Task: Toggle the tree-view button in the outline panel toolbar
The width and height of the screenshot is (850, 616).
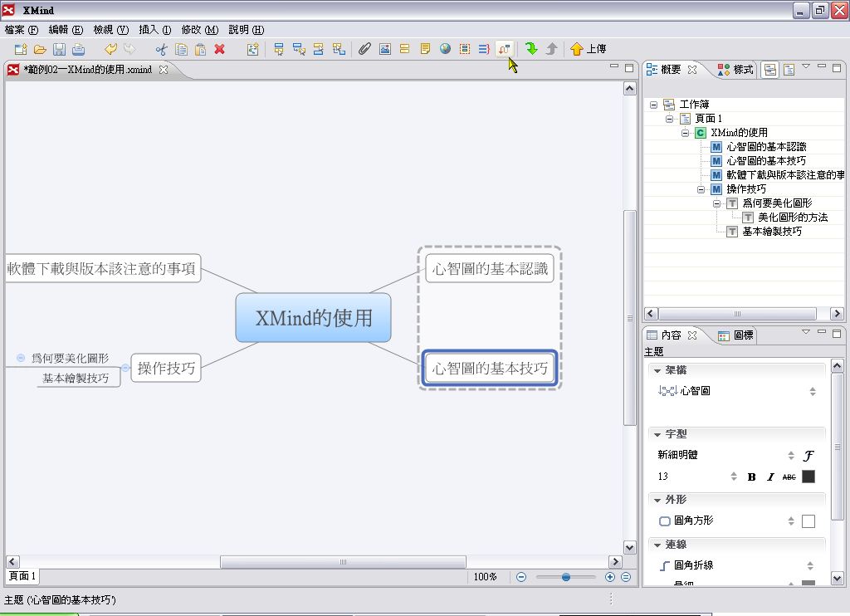Action: click(769, 70)
